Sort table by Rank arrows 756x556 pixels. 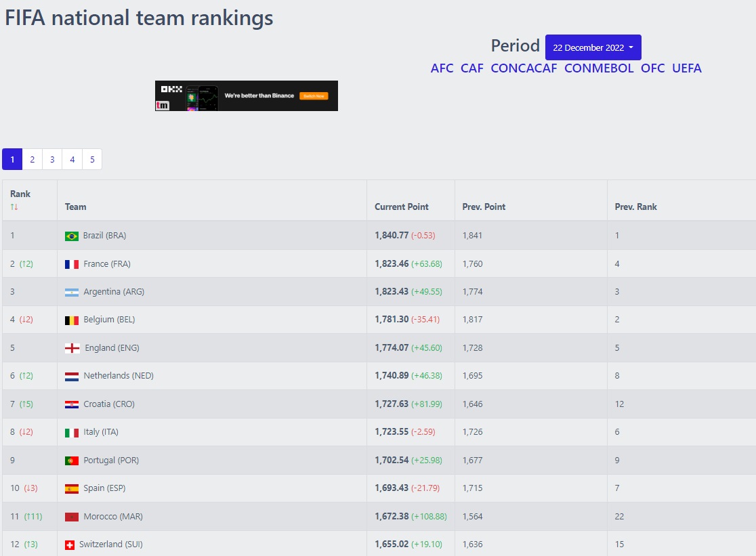(x=14, y=207)
